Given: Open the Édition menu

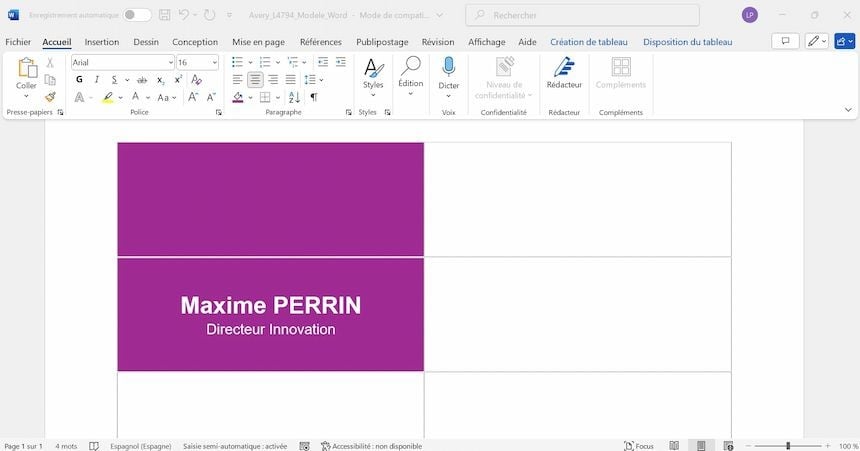Looking at the screenshot, I should coord(410,76).
